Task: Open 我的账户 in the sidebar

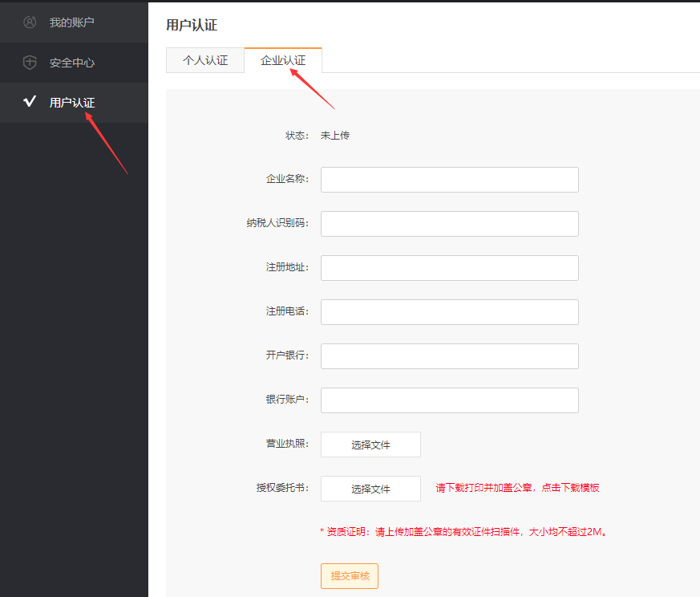Action: pyautogui.click(x=71, y=22)
